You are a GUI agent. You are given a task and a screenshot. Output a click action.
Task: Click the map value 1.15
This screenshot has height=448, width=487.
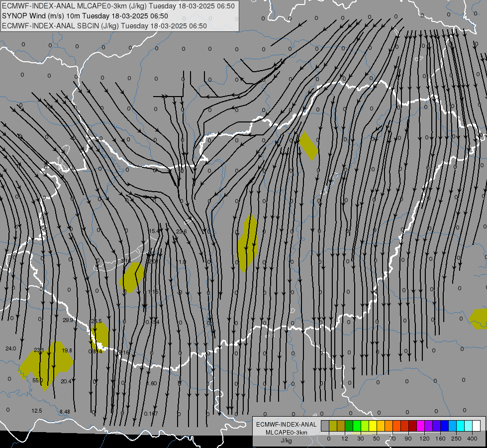(153, 292)
